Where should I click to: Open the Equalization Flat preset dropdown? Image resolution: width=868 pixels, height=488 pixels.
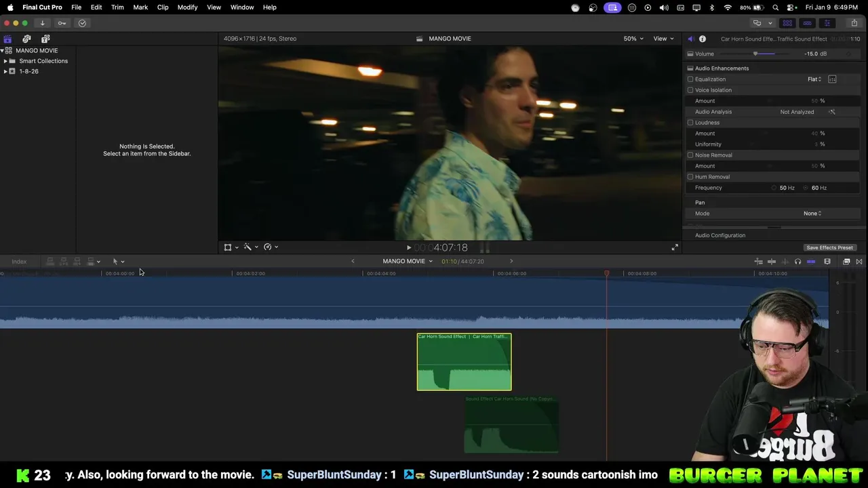(x=814, y=79)
